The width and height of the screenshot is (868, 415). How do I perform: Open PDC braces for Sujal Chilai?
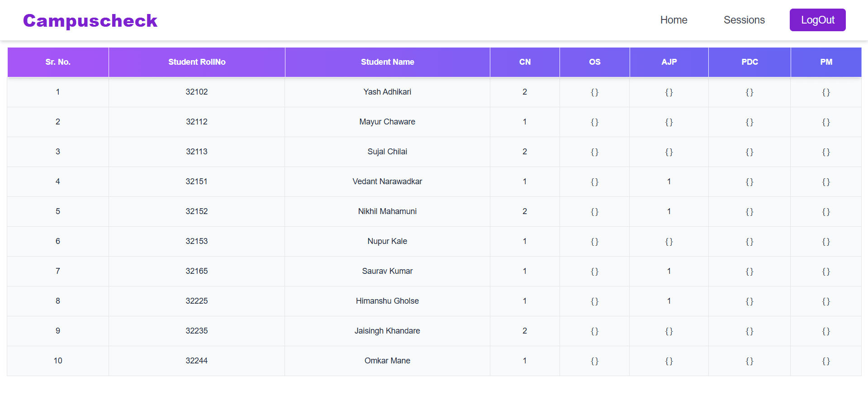click(x=749, y=152)
